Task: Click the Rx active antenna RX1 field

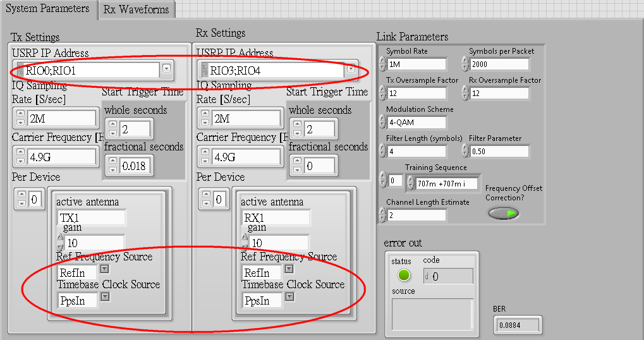Action: click(276, 217)
